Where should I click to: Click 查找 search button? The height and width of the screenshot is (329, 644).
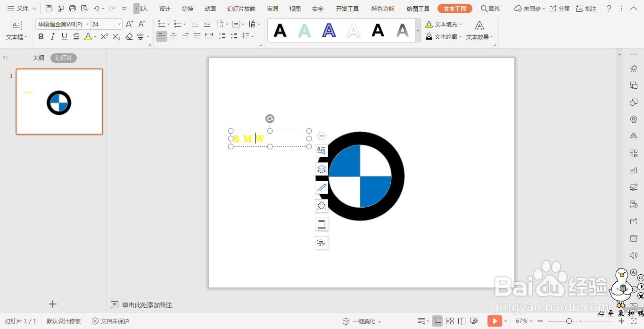click(490, 8)
